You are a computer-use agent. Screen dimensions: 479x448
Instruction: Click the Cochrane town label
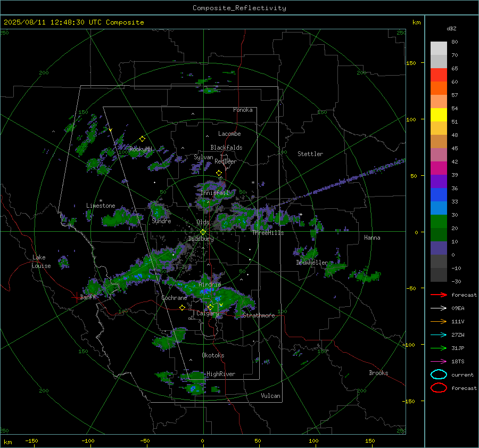[174, 298]
